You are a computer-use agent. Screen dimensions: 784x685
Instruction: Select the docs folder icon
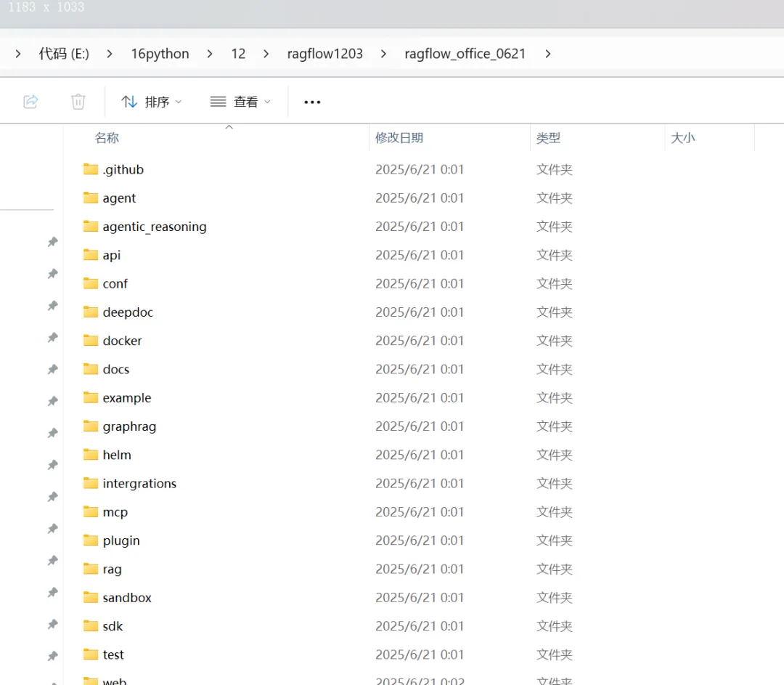tap(91, 369)
